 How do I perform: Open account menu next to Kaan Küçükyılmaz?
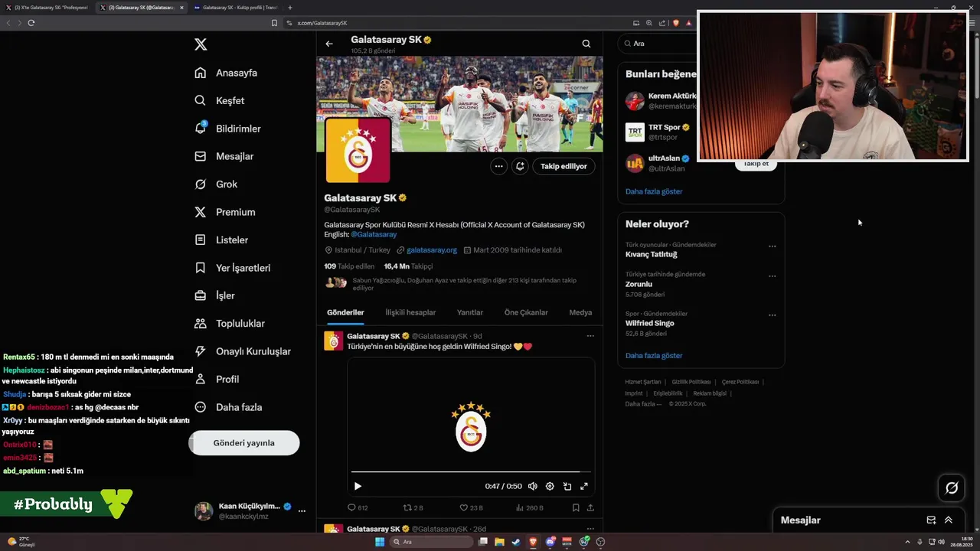point(302,511)
